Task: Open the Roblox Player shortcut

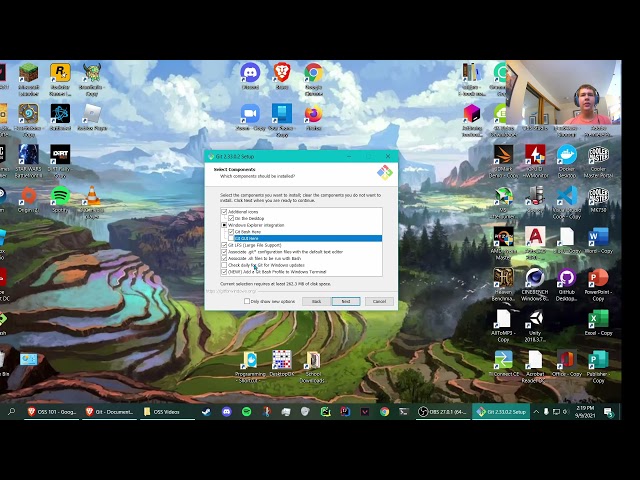Action: pos(92,117)
